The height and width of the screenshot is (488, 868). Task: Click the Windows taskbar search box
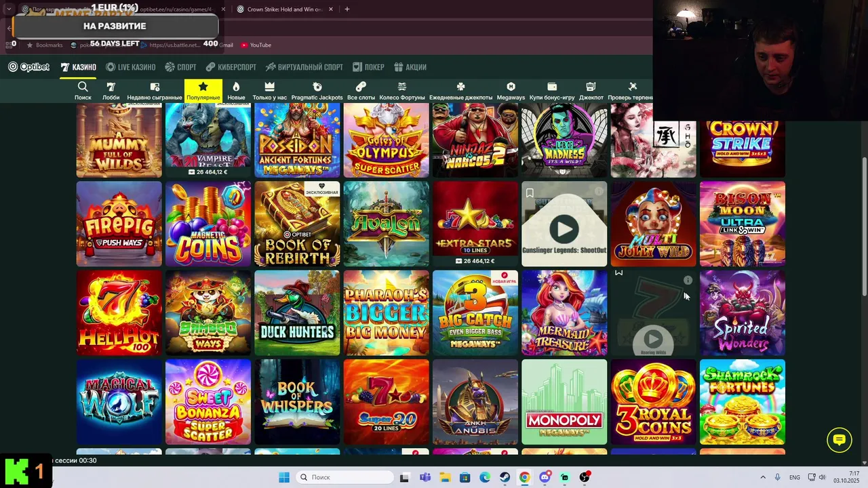[x=345, y=477]
